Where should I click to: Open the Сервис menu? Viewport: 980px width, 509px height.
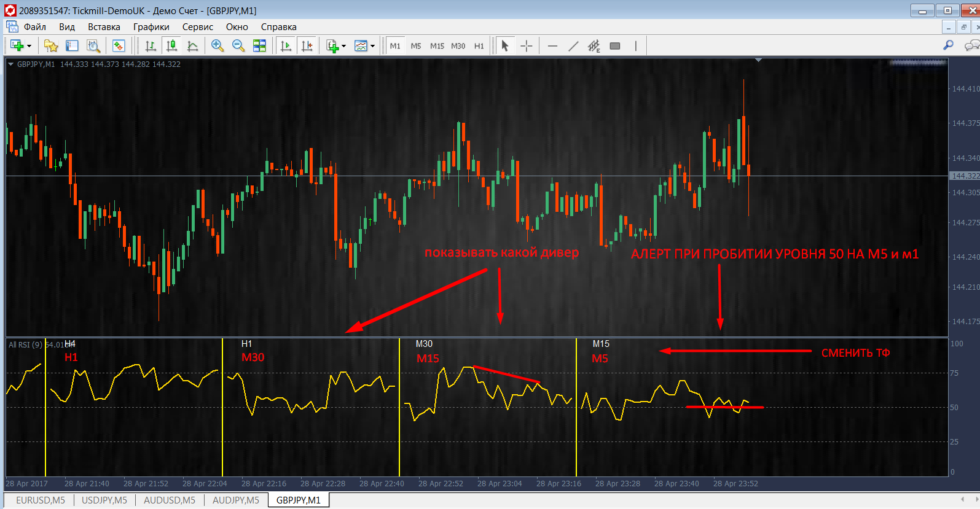point(198,27)
